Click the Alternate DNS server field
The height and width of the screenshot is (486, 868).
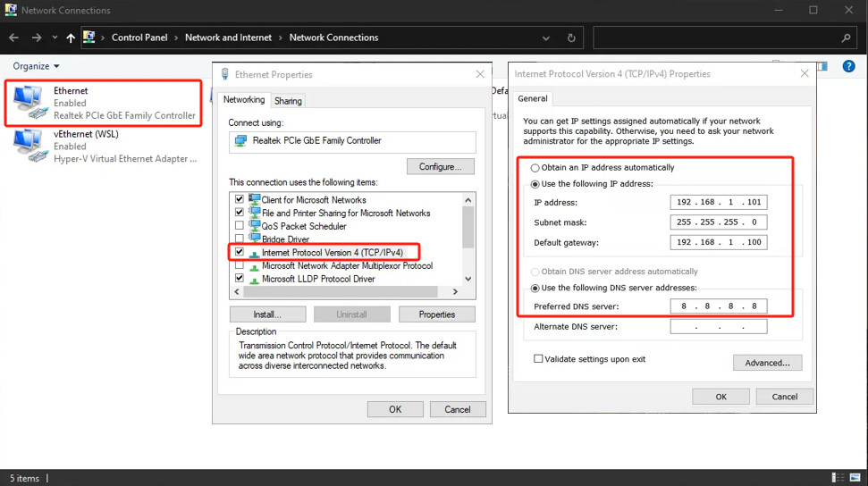click(x=718, y=327)
